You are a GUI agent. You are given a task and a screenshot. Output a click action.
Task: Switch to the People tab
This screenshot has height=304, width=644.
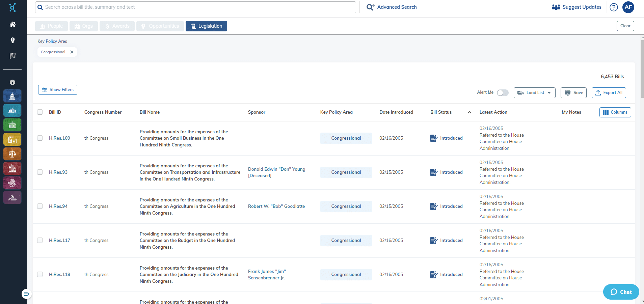[x=51, y=26]
